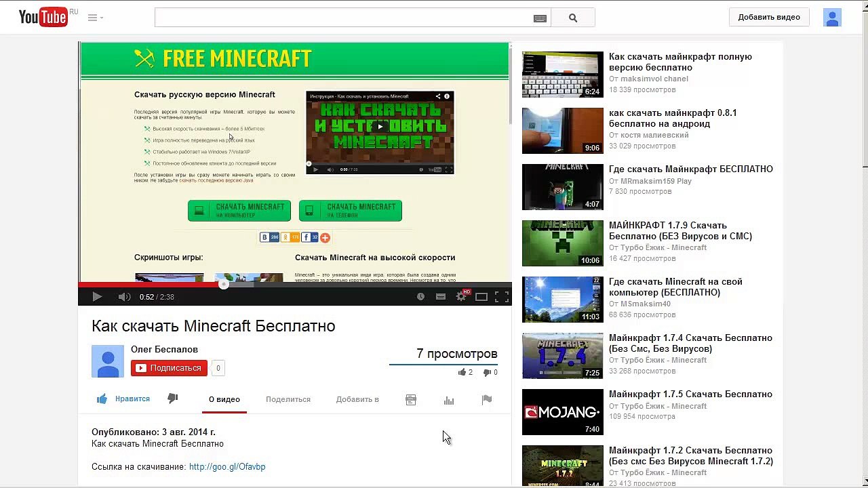
Task: Open как скачать майнкрафт 0.8.1 бесплатно на андроид
Action: point(673,119)
